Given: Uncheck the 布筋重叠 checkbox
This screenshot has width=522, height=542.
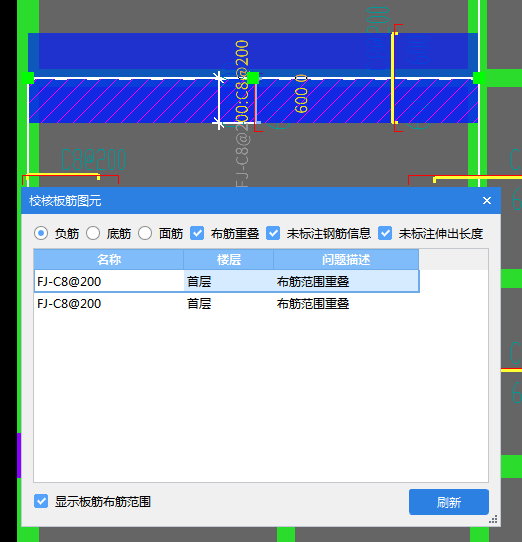Looking at the screenshot, I should pyautogui.click(x=197, y=233).
